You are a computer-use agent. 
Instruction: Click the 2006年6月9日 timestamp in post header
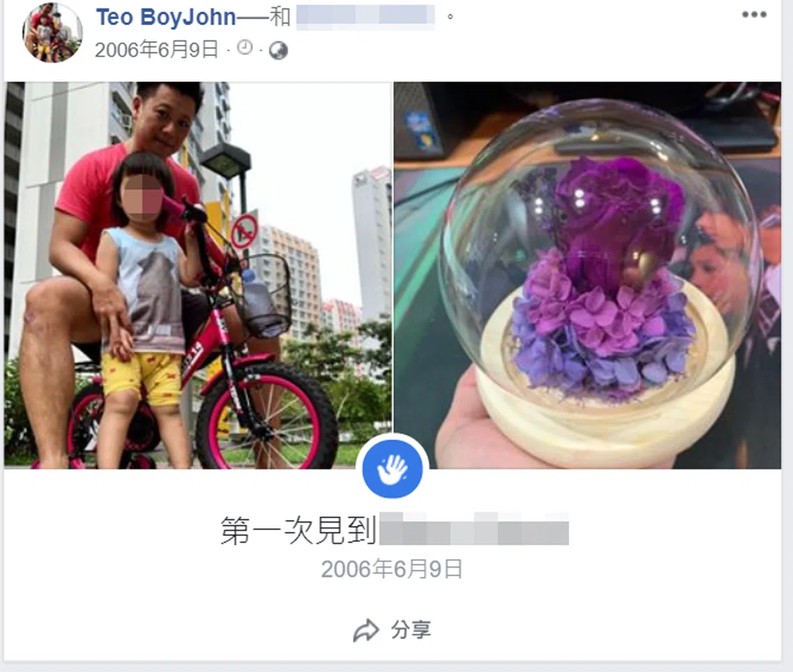(157, 50)
